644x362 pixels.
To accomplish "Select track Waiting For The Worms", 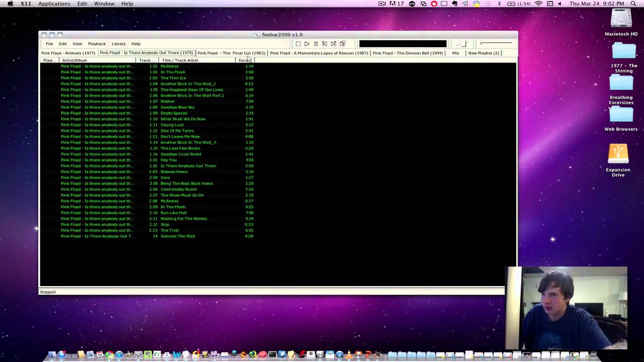I will pos(184,219).
